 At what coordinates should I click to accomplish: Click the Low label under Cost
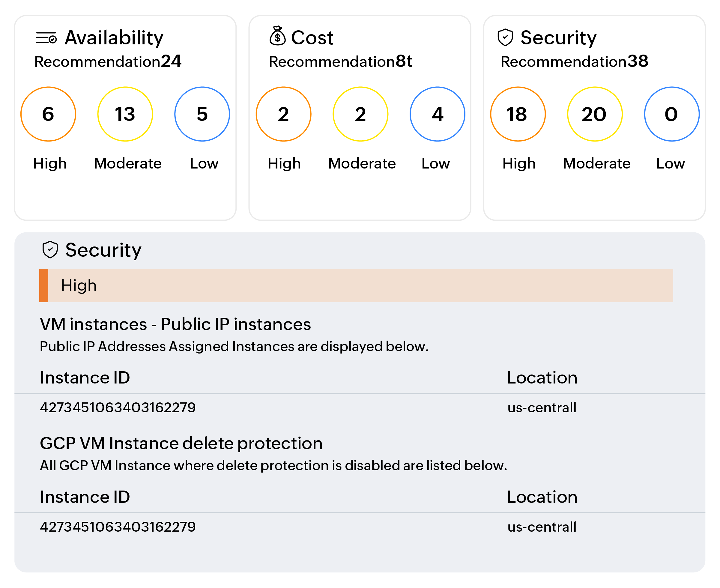(x=436, y=164)
